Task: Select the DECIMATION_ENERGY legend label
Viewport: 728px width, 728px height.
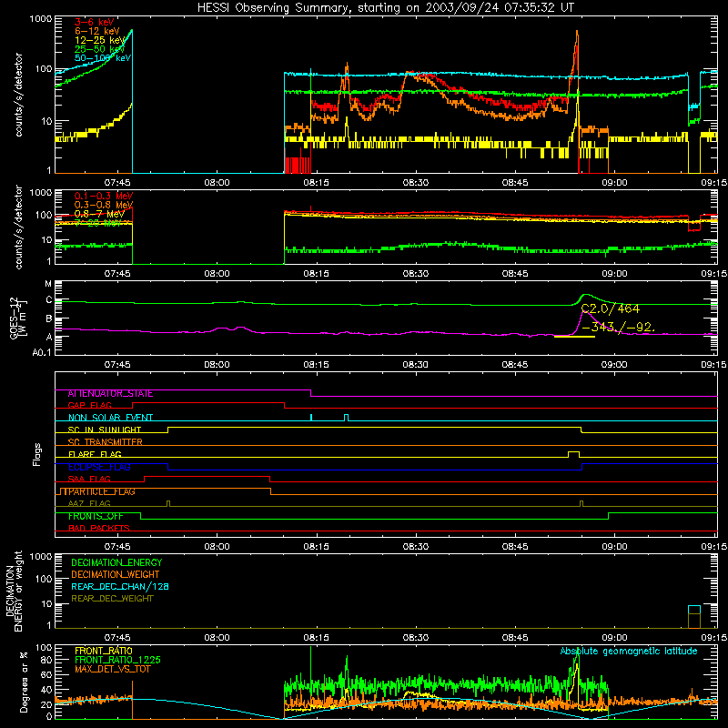Action: [116, 562]
